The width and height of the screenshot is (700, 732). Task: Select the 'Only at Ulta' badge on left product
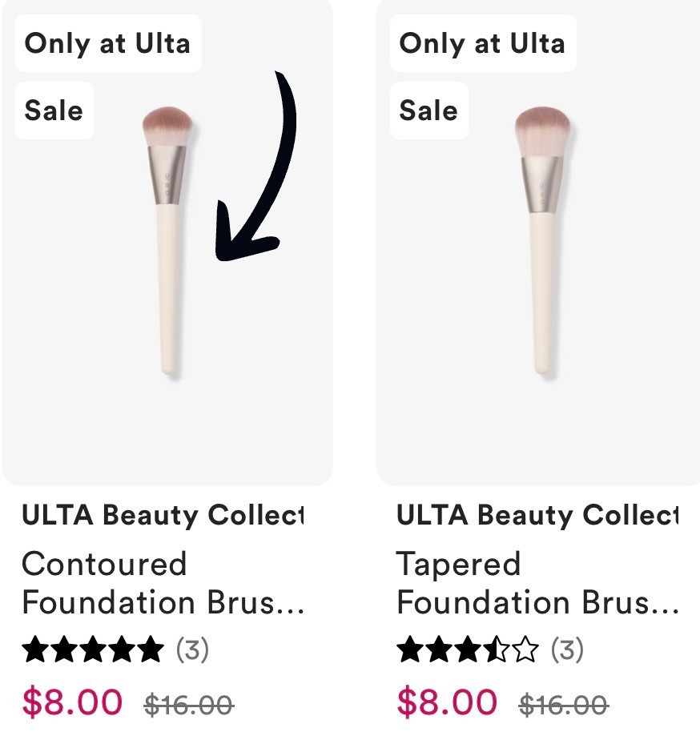[108, 44]
